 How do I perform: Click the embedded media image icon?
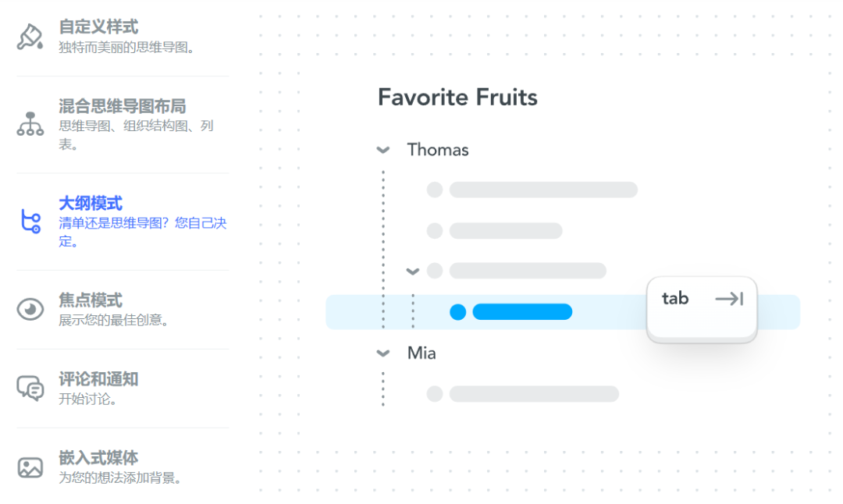30,467
